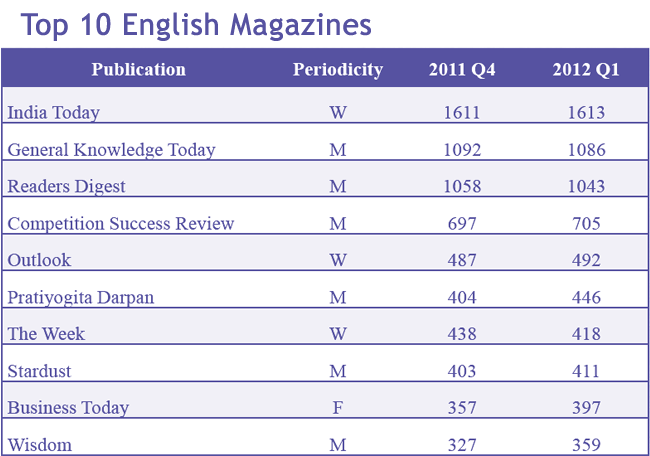Click 'Business Today' publication name
650x456 pixels.
pos(68,408)
